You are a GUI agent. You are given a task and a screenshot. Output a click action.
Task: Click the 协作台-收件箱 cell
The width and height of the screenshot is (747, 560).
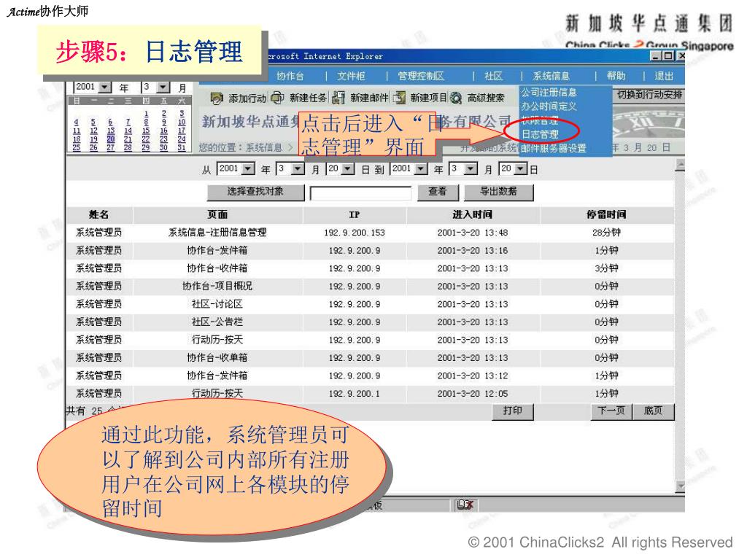(217, 268)
